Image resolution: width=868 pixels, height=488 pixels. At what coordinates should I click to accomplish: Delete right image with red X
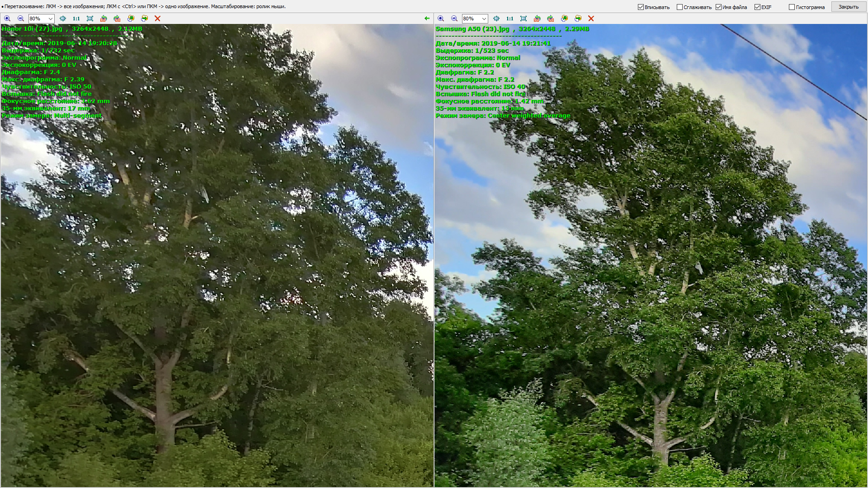point(591,19)
